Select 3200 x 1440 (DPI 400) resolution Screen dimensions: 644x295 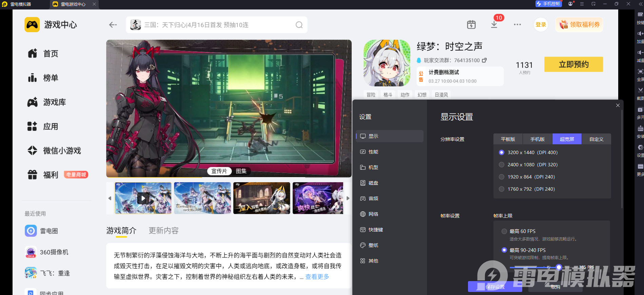pyautogui.click(x=502, y=152)
